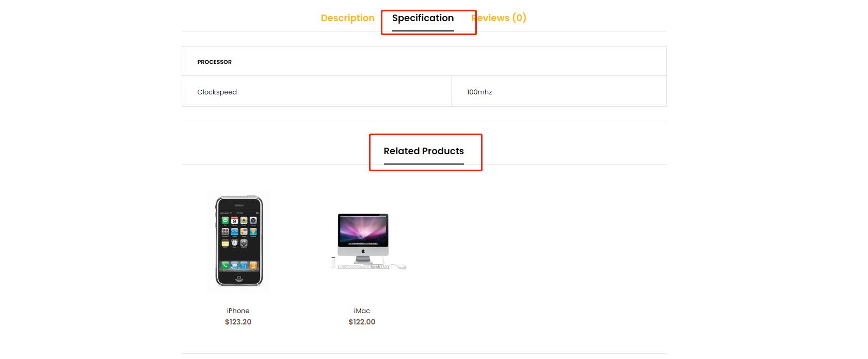Click the orange iPod icon in iPhone dock
This screenshot has height=359, width=868.
253,265
